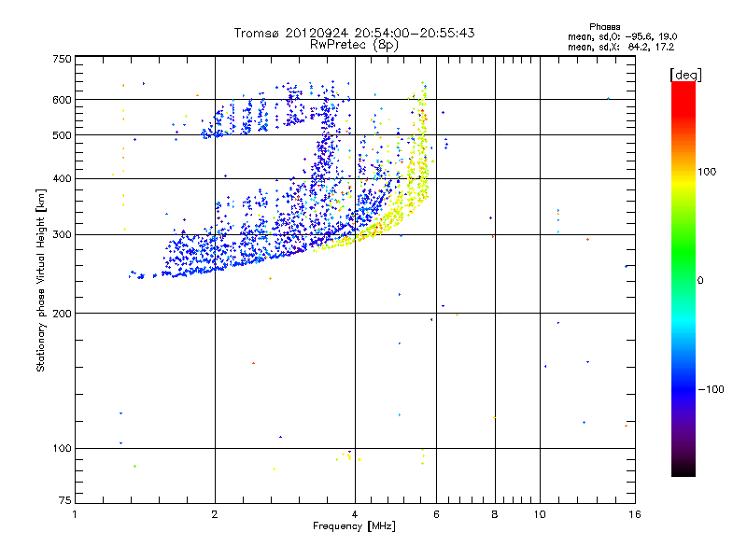Click the plot title 'Tromsø 20120924 20:54:00-20:55:43'

(x=354, y=33)
